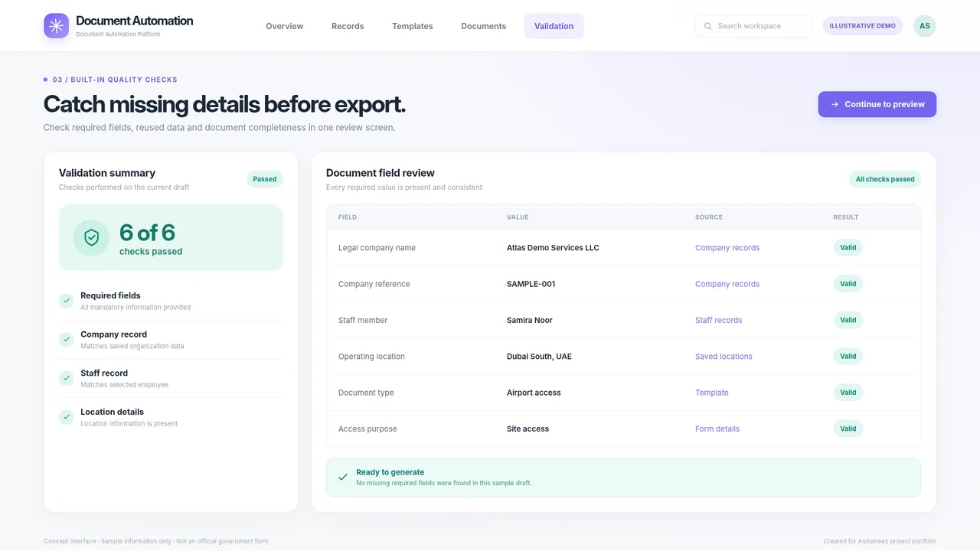Click the check icon beside Required fields

[x=67, y=301]
